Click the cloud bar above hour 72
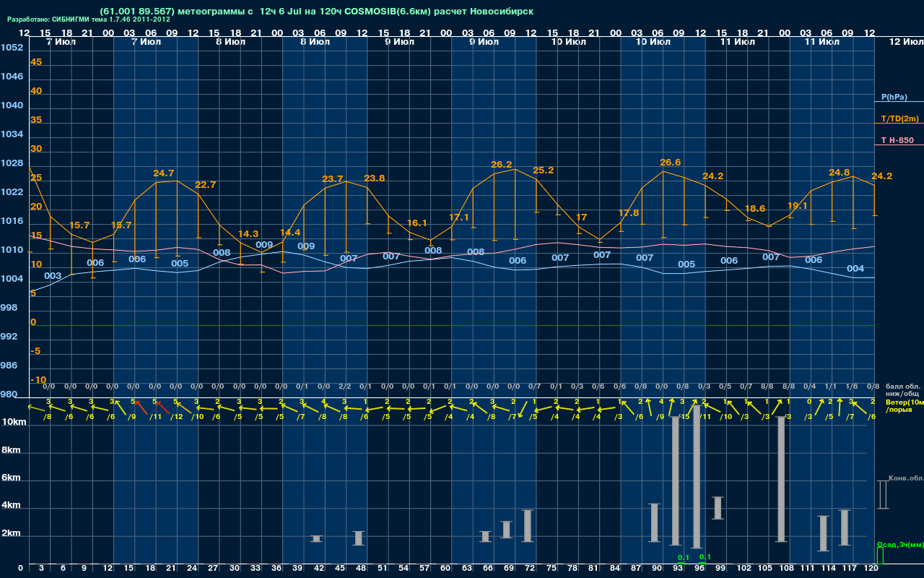The height and width of the screenshot is (578, 924). 528,526
